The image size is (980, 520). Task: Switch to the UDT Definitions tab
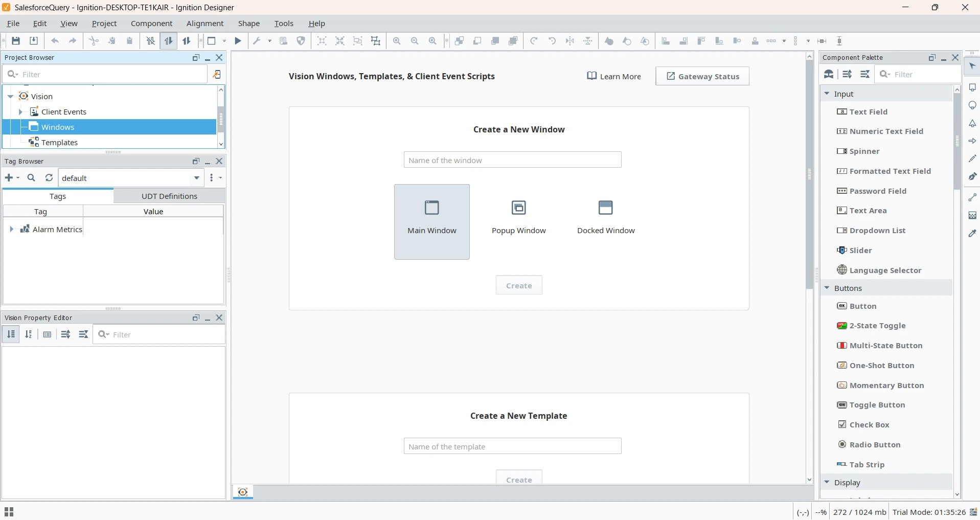(x=169, y=196)
